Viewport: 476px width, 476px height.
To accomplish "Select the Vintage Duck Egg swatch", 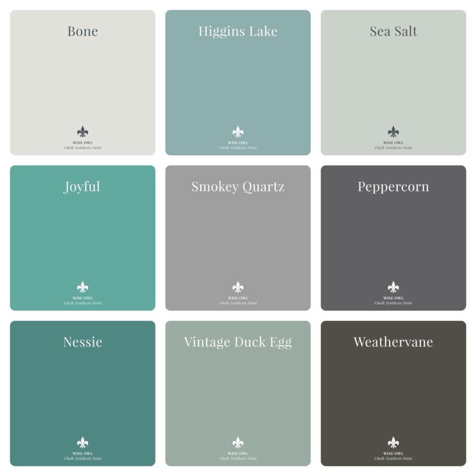I will point(238,393).
